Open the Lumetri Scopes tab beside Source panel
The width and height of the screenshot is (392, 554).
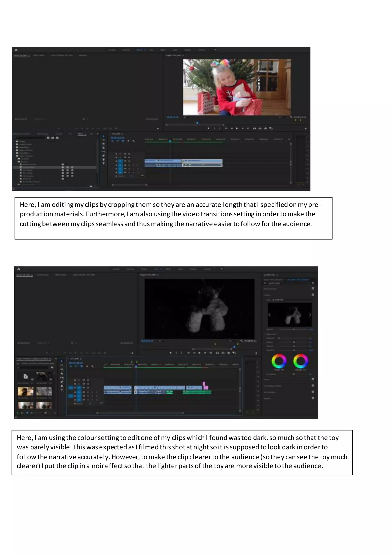pyautogui.click(x=42, y=275)
